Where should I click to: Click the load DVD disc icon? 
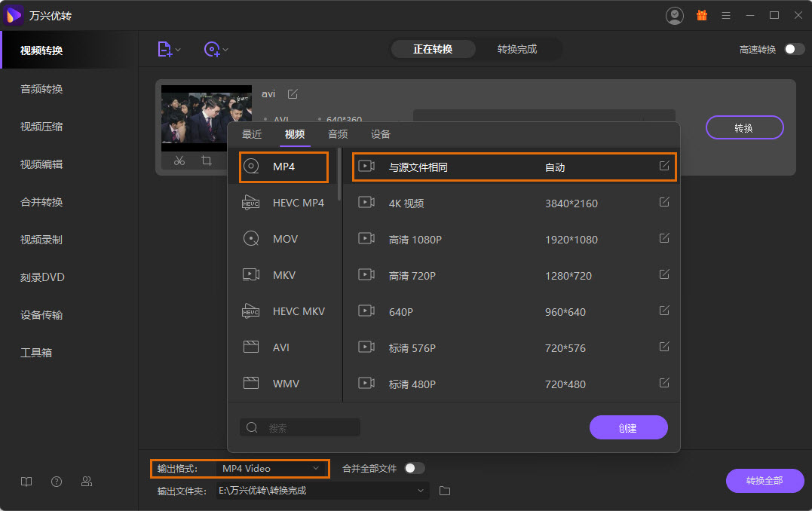(213, 48)
